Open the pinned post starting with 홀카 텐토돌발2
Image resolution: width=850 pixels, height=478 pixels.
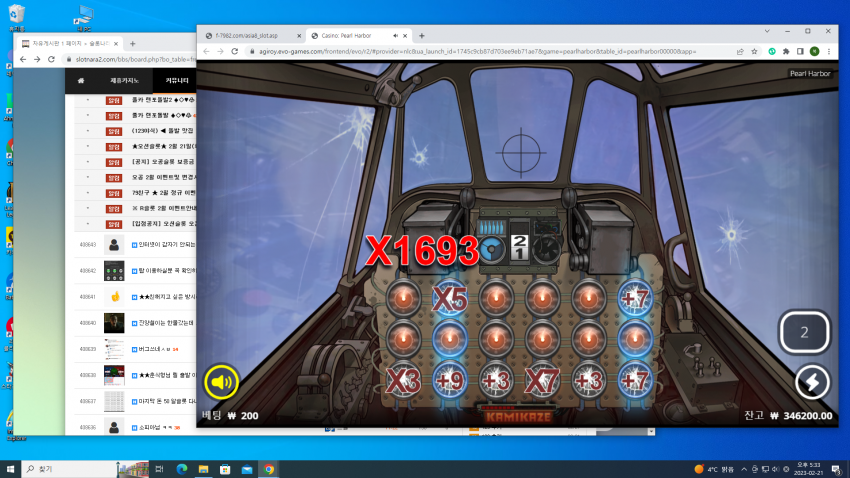tap(163, 100)
